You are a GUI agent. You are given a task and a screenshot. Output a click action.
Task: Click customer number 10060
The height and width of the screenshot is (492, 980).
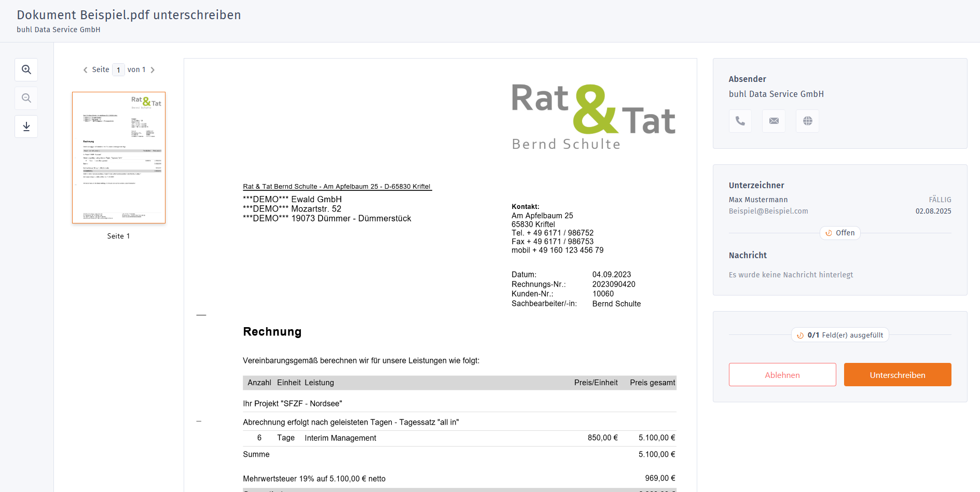(x=603, y=294)
